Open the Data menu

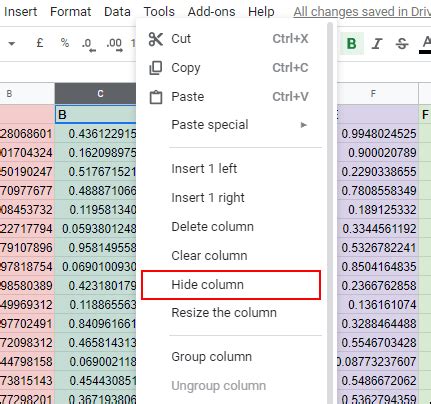(x=117, y=12)
